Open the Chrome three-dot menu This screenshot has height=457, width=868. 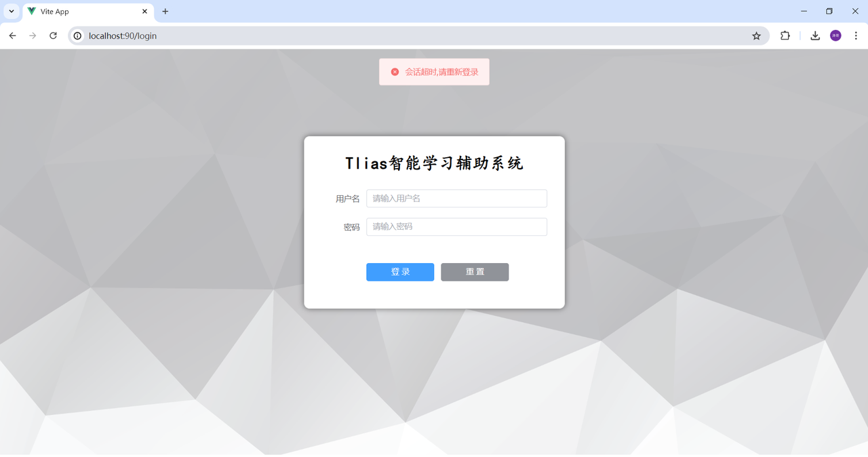pyautogui.click(x=856, y=36)
